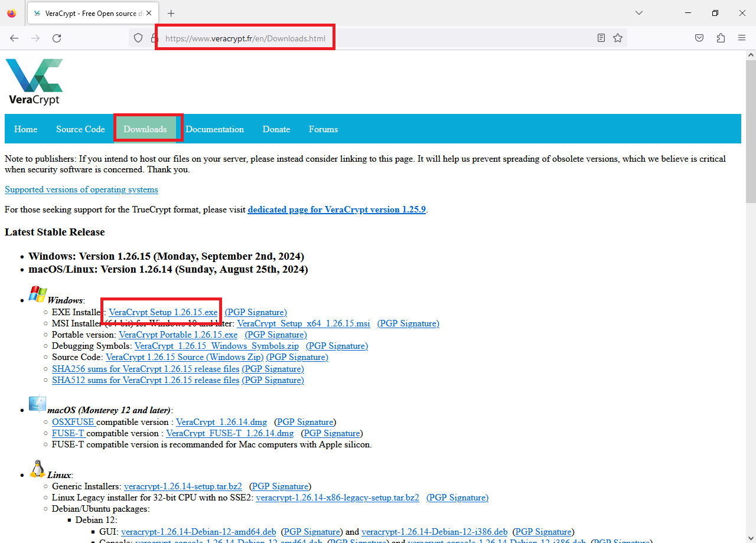
Task: Click the Firefox logo icon
Action: pyautogui.click(x=12, y=13)
